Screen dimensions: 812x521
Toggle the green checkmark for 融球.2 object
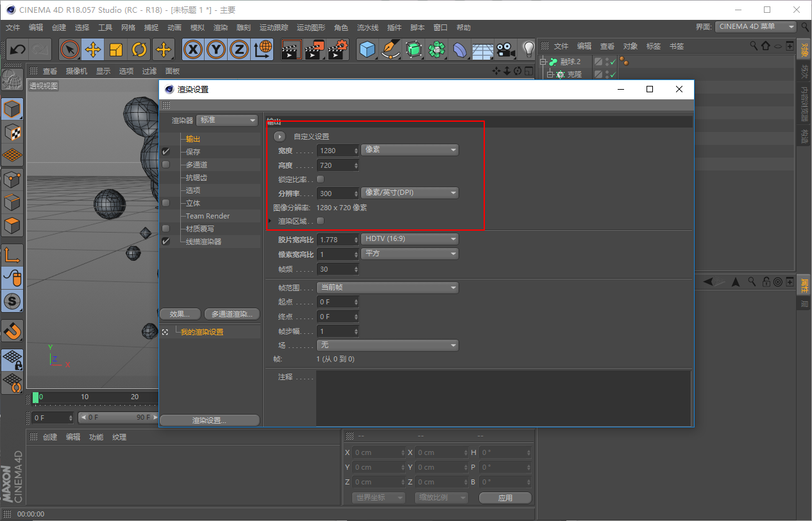tap(613, 62)
